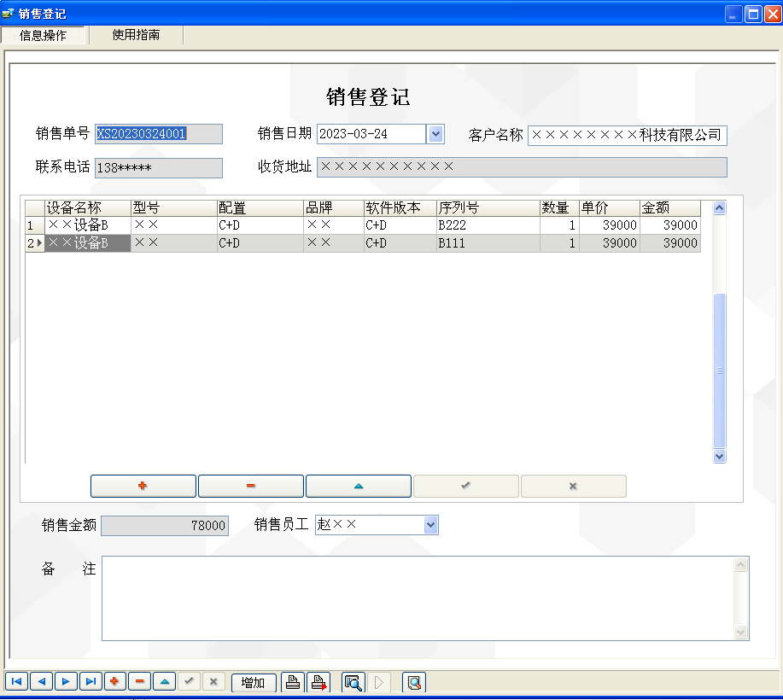Viewport: 783px width, 700px height.
Task: Go to first record in bottom navigator
Action: point(16,681)
